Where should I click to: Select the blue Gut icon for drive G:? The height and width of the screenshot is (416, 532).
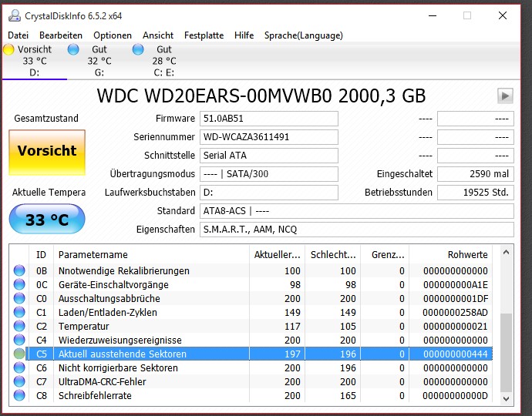(x=73, y=49)
